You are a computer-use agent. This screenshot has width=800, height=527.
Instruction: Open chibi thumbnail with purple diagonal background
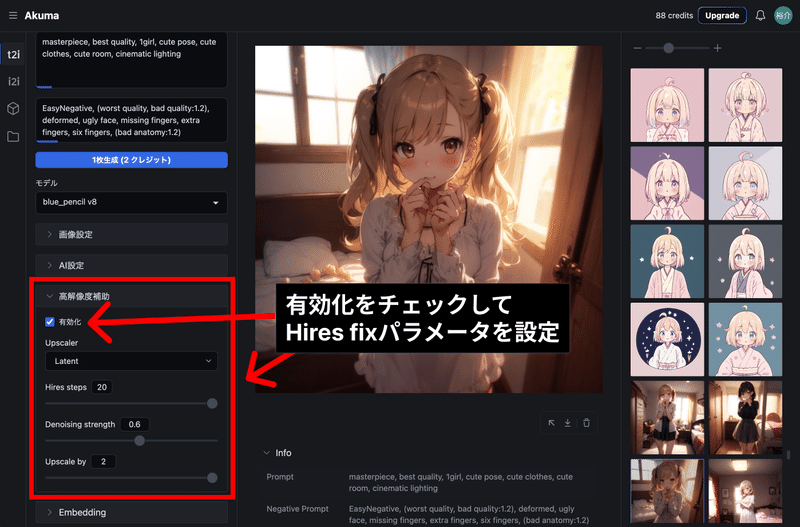[667, 183]
